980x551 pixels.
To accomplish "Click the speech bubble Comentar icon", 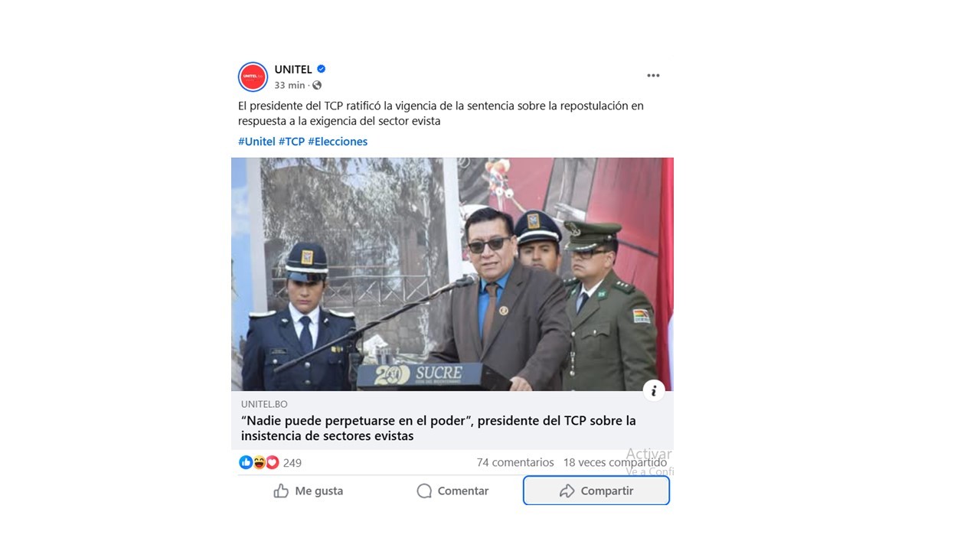I will coord(424,491).
